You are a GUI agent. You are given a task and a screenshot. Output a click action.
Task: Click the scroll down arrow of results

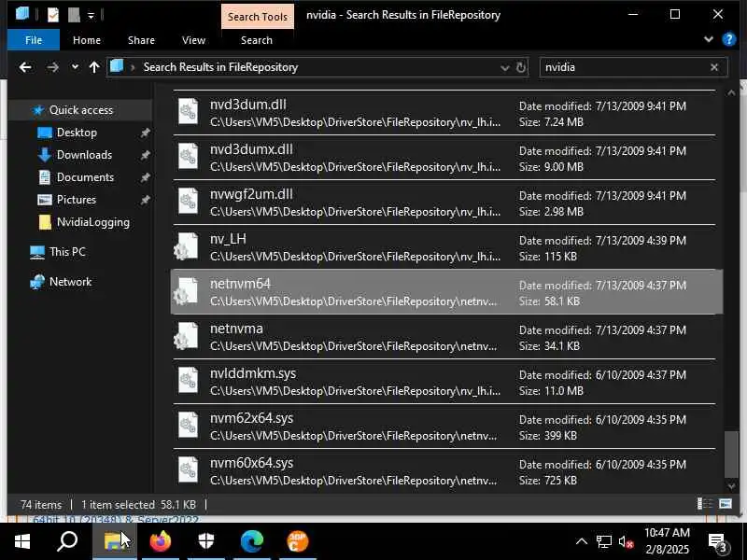(x=731, y=486)
